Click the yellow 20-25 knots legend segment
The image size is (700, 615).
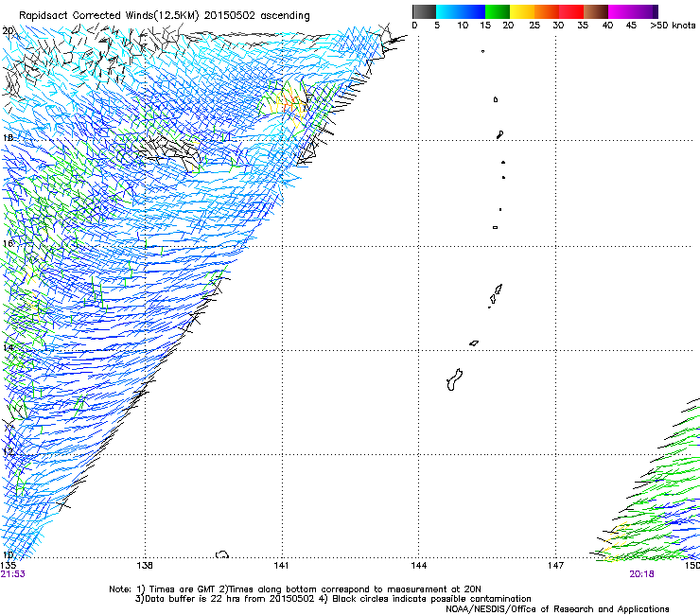(522, 11)
